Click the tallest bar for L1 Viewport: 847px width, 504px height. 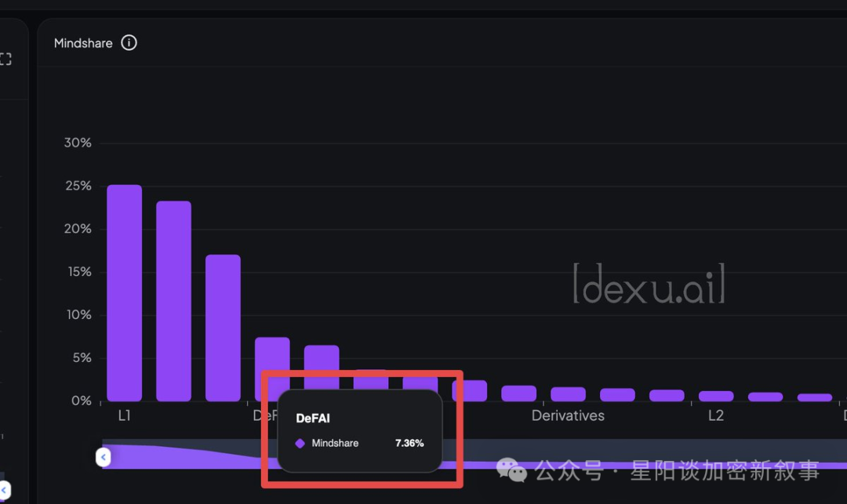click(x=125, y=293)
